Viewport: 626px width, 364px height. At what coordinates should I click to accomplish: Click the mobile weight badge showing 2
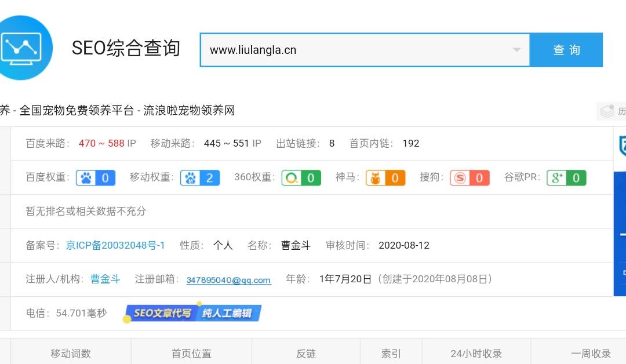(x=200, y=178)
